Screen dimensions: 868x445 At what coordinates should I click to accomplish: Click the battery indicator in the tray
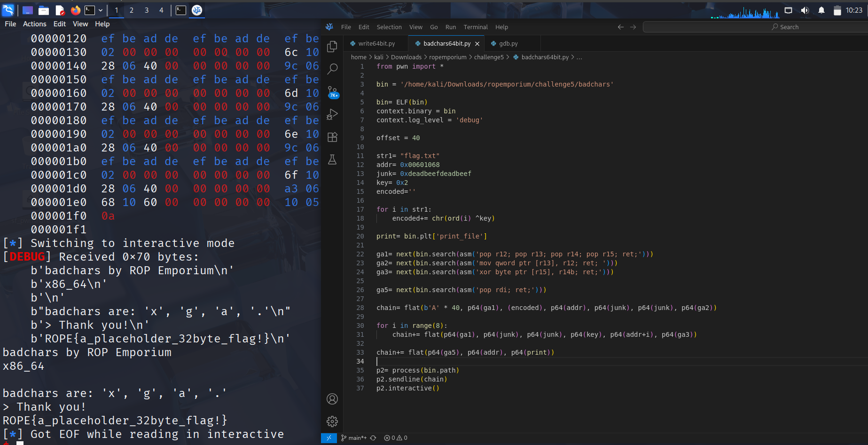[x=837, y=10]
